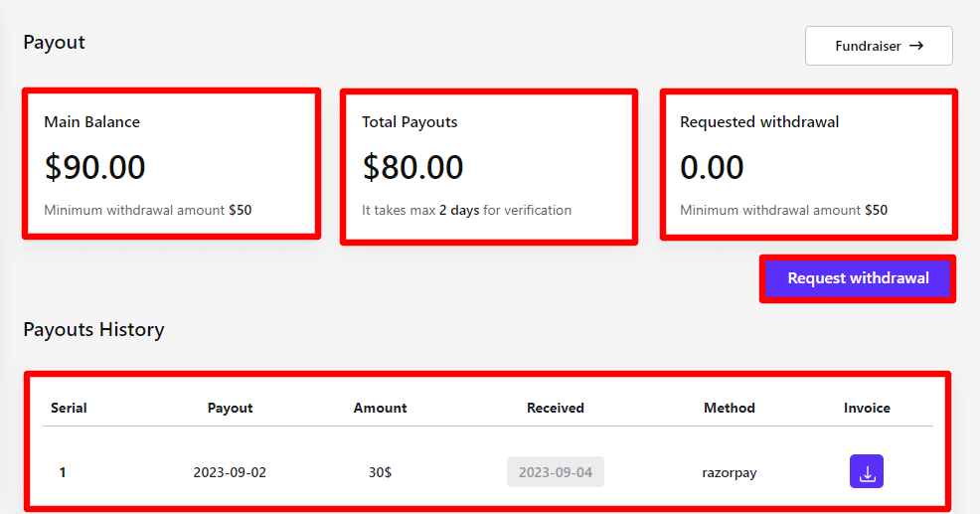This screenshot has height=514, width=980.
Task: Click the arrow icon in Fundraiser button
Action: click(x=916, y=46)
